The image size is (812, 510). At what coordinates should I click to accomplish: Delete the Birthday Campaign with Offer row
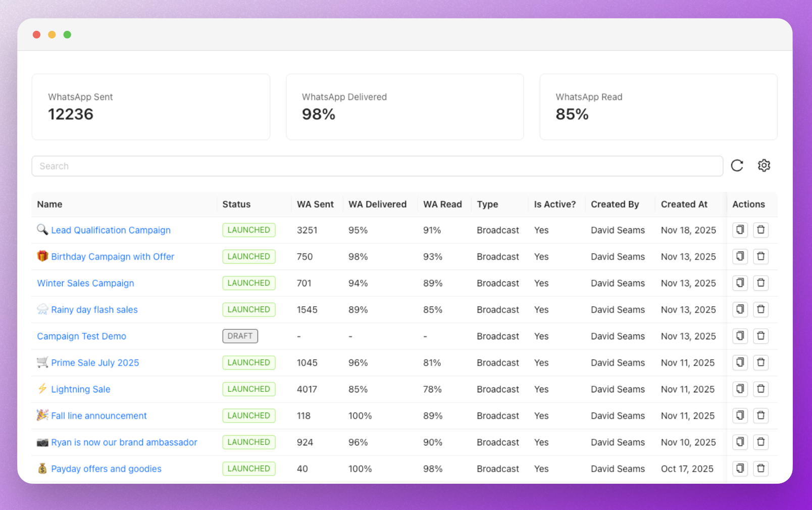(760, 257)
